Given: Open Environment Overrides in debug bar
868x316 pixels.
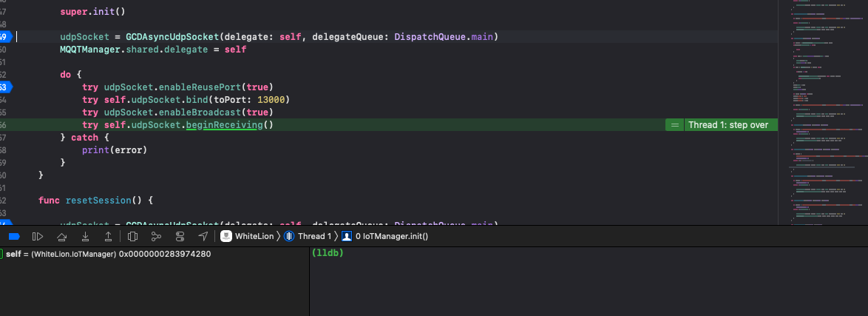Looking at the screenshot, I should (180, 236).
